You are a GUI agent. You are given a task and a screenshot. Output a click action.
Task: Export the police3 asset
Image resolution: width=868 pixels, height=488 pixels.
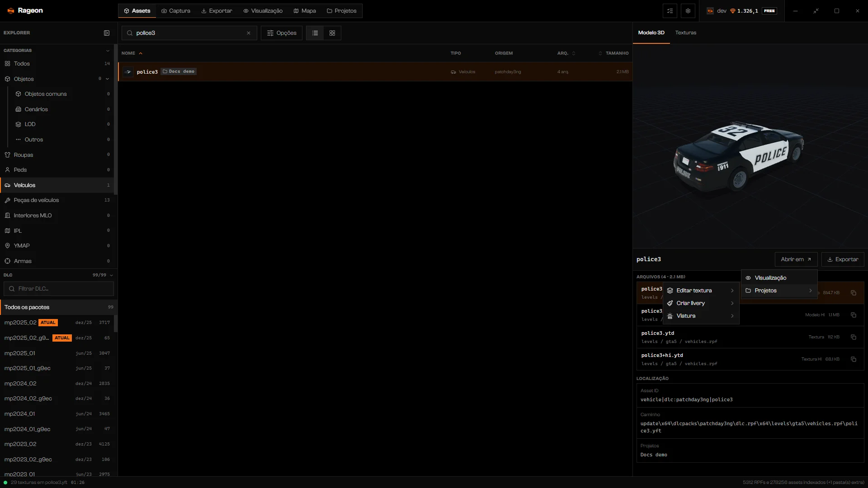pyautogui.click(x=843, y=259)
